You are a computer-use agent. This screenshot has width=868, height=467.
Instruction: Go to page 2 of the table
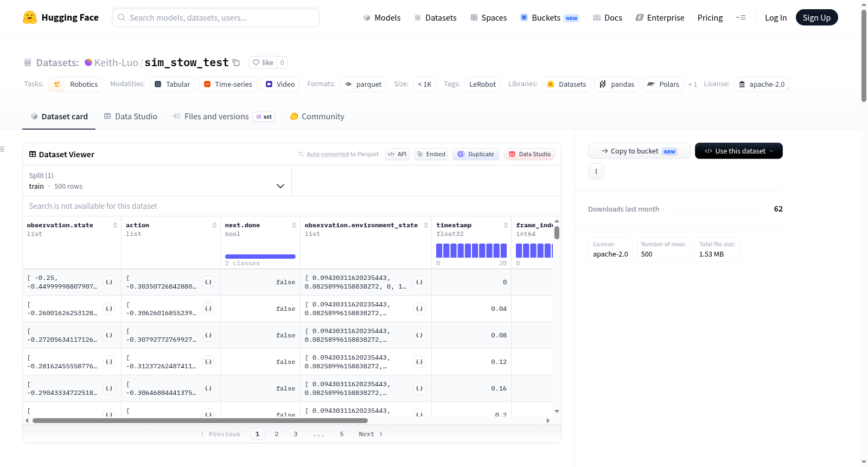[277, 434]
